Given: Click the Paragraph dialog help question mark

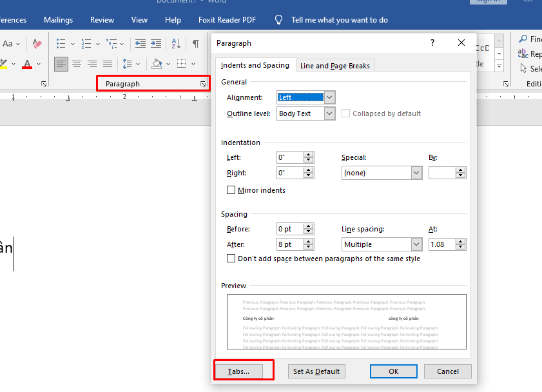Looking at the screenshot, I should coord(432,43).
